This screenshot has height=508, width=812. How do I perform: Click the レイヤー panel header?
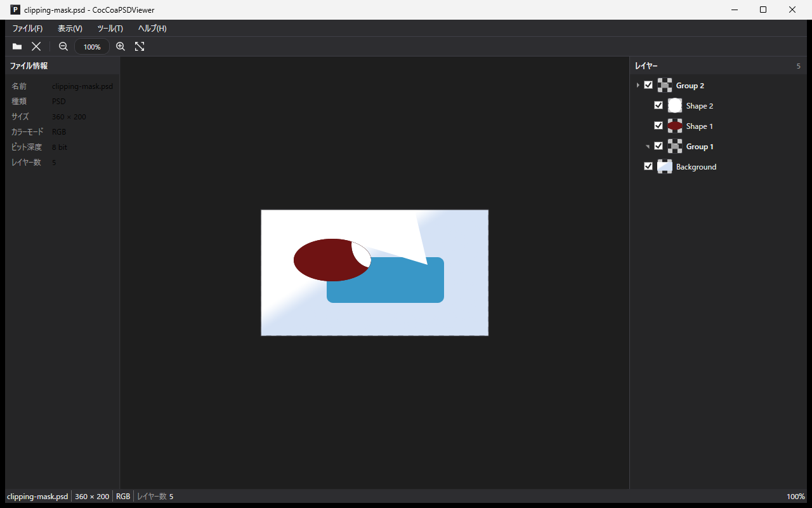point(718,65)
